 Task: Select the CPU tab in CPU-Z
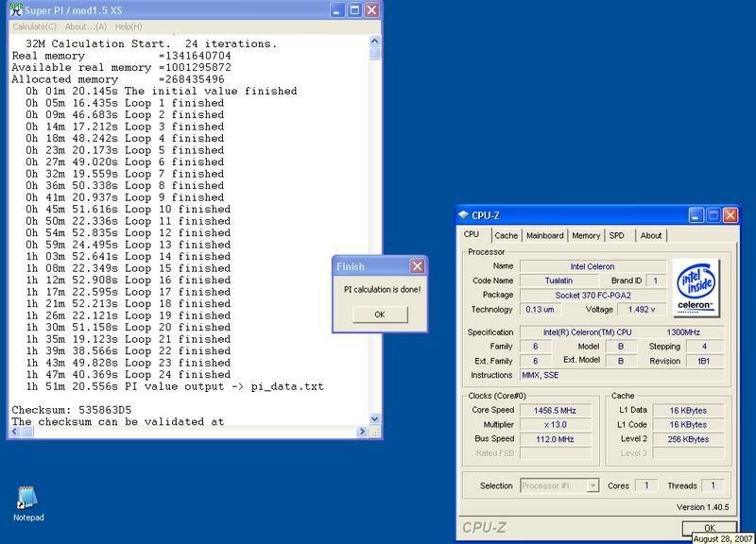[x=472, y=234]
